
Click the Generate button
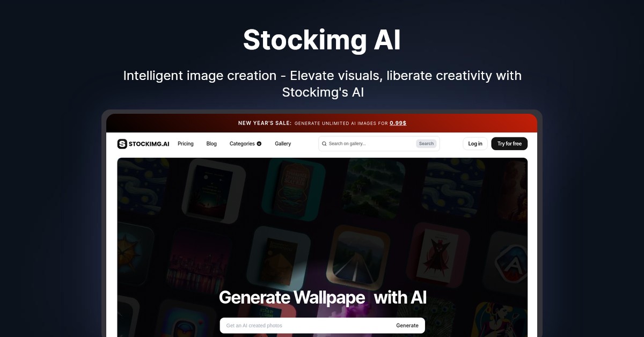point(407,326)
